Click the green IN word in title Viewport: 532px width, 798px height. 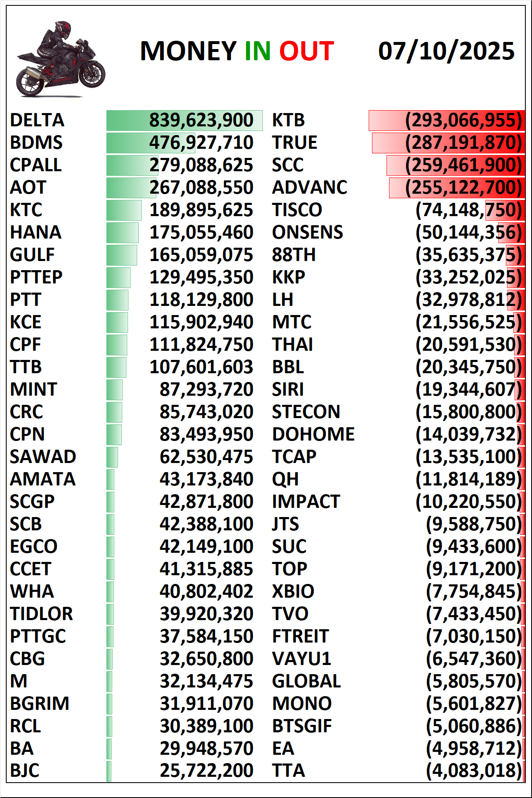(258, 51)
